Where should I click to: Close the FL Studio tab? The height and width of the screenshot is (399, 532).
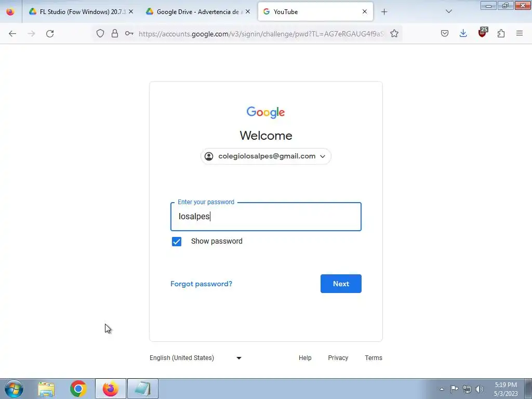pyautogui.click(x=131, y=11)
